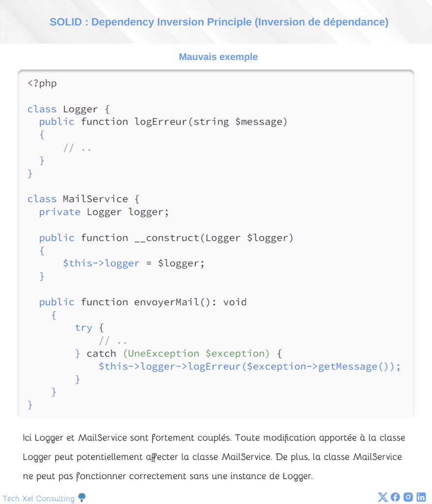Click the __construct(Logger $logger) line
The height and width of the screenshot is (504, 432).
coord(166,238)
